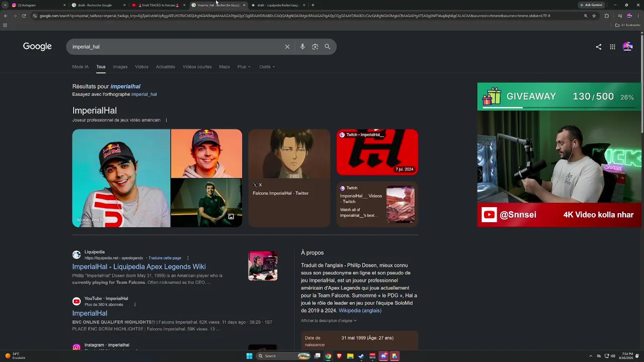Open the Chrome extensions puzzle icon
The height and width of the screenshot is (362, 644).
coord(606,16)
